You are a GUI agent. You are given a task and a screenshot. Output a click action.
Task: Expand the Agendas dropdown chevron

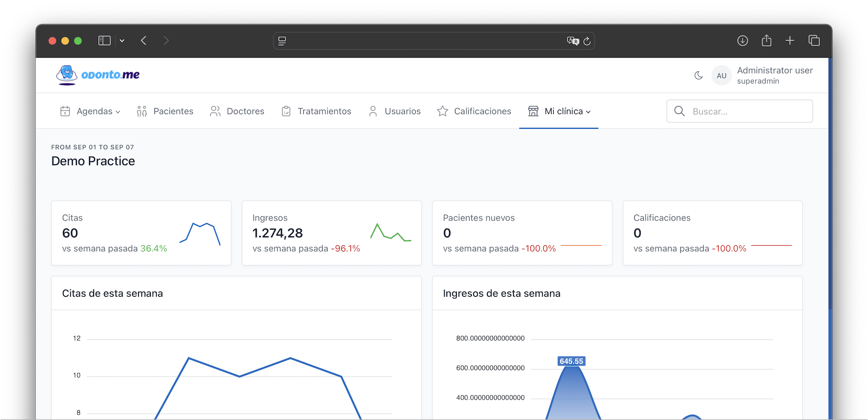pos(118,112)
